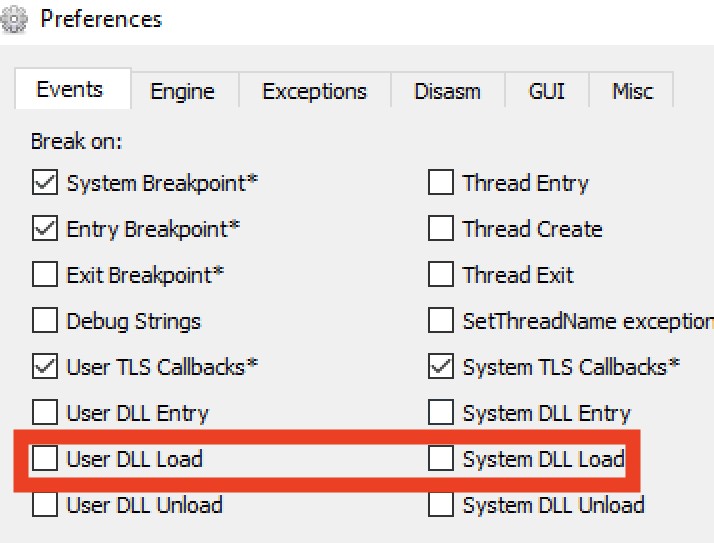Enable break on User DLL Entry
This screenshot has width=714, height=543.
[x=45, y=413]
